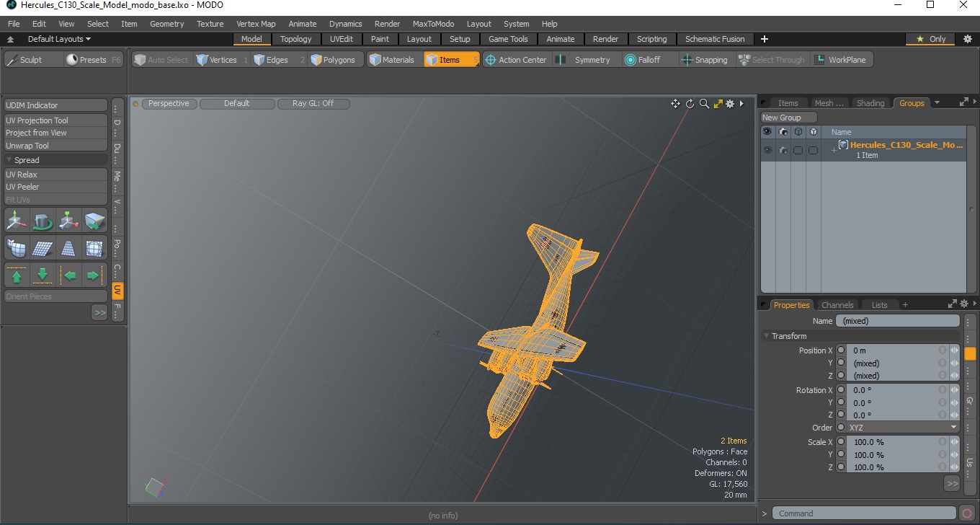
Task: Click the UV Projection Tool button
Action: (56, 120)
